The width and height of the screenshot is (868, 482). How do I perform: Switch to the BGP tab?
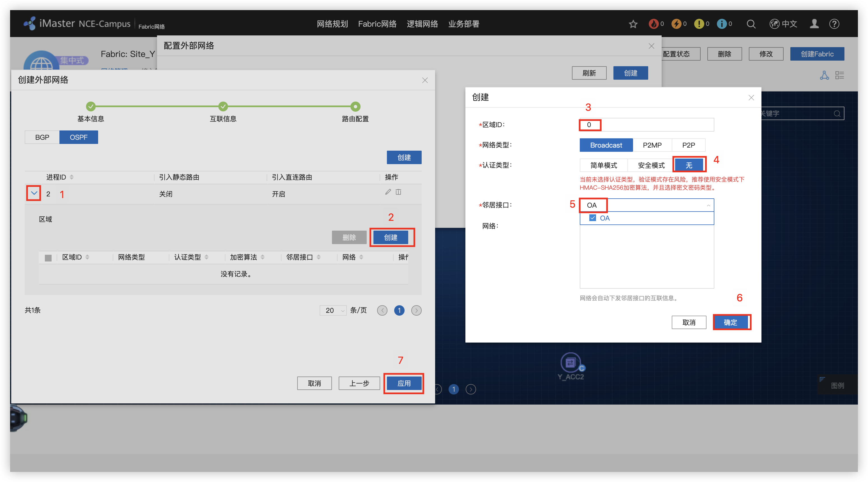click(42, 137)
